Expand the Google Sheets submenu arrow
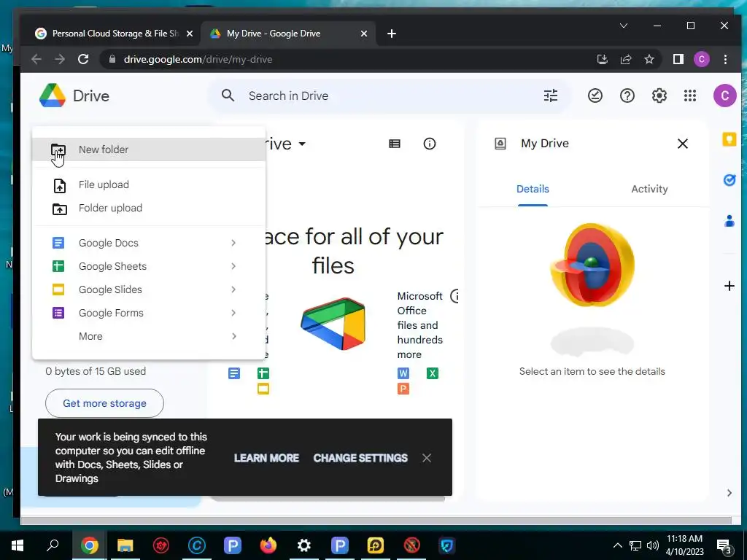Viewport: 747px width, 560px height. point(233,266)
